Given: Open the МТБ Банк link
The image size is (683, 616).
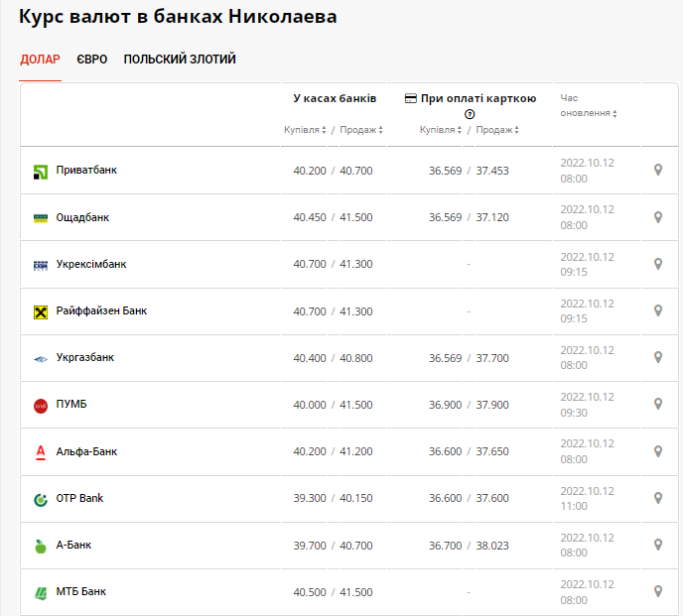Looking at the screenshot, I should pos(81,591).
